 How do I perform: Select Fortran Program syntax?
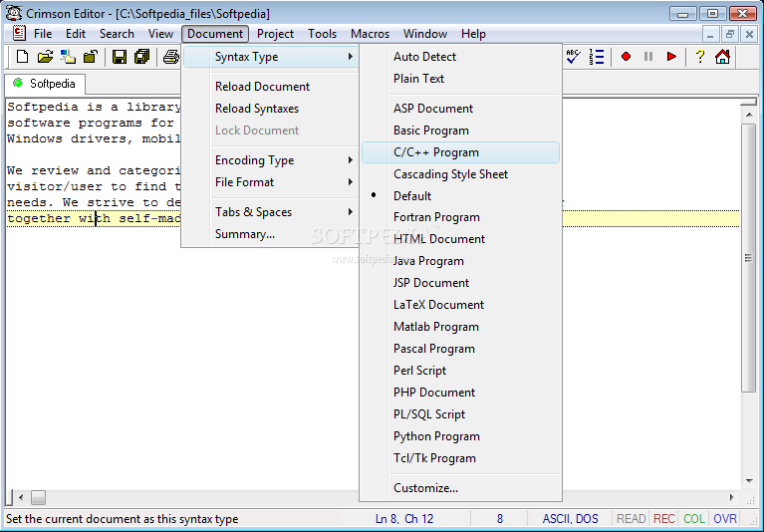click(460, 217)
